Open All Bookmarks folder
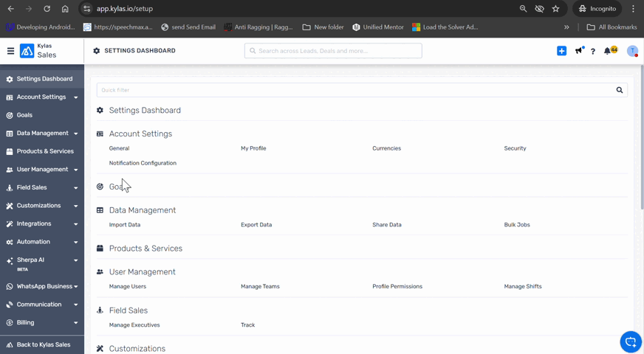This screenshot has width=644, height=354. click(x=612, y=27)
